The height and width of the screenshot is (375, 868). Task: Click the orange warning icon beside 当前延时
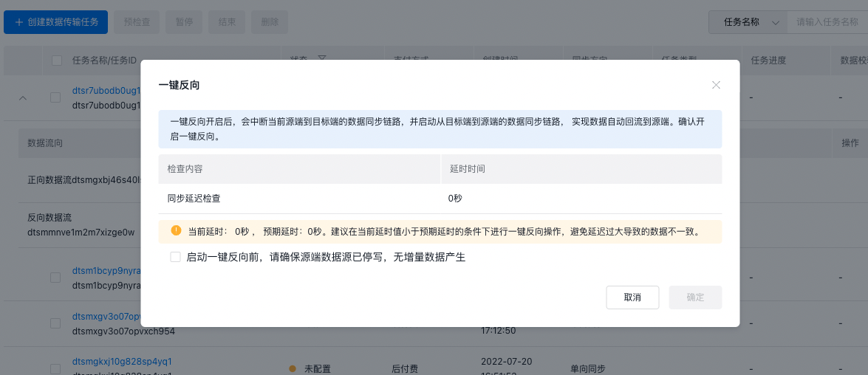[176, 231]
